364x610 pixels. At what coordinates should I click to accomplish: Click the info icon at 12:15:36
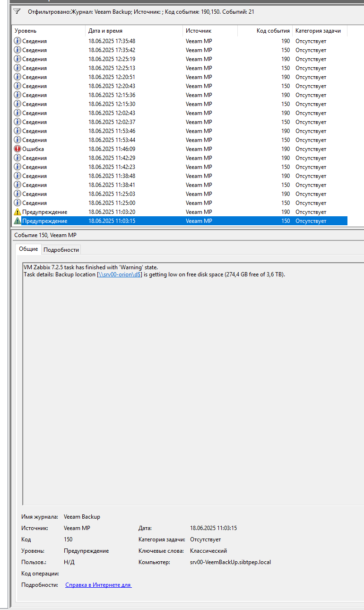(17, 95)
